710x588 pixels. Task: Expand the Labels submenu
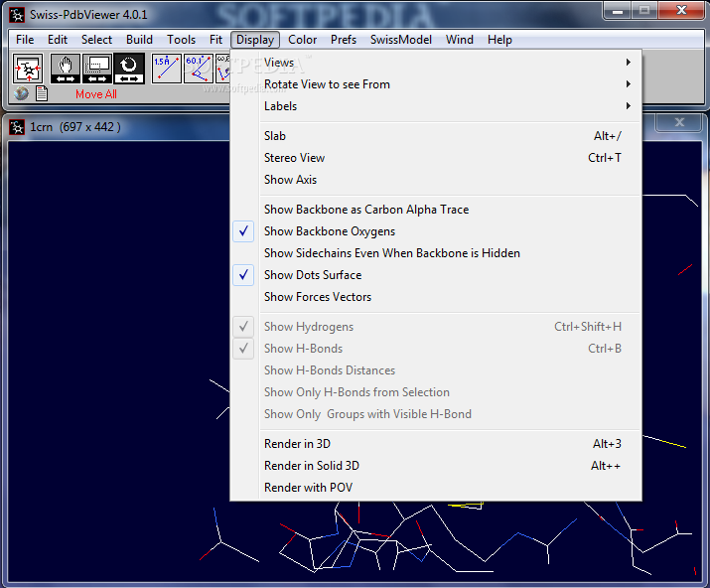click(x=437, y=106)
